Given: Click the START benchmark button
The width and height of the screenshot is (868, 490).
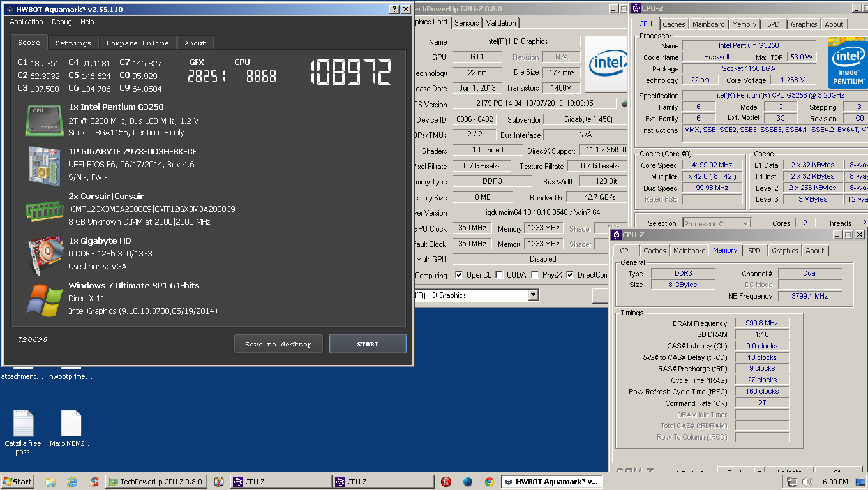Looking at the screenshot, I should [x=368, y=344].
